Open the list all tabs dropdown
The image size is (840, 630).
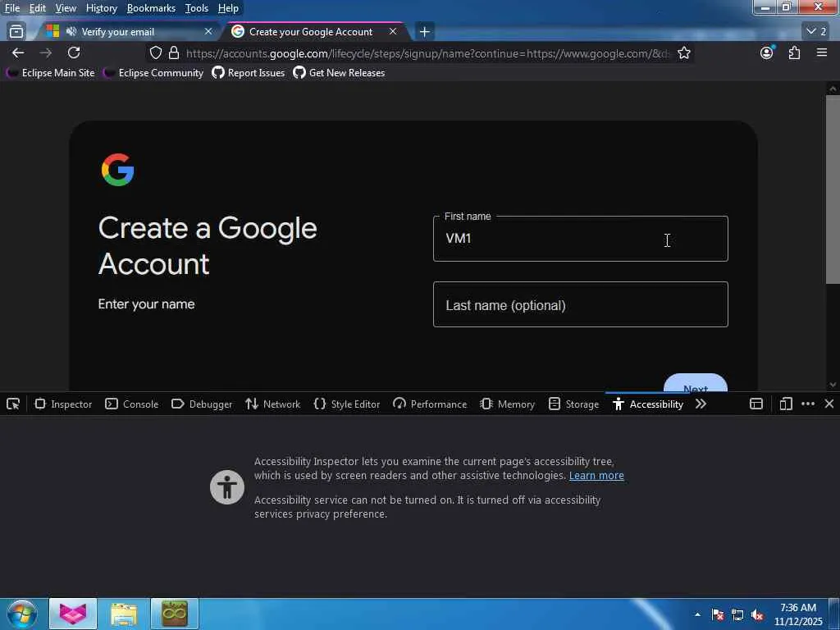(816, 32)
